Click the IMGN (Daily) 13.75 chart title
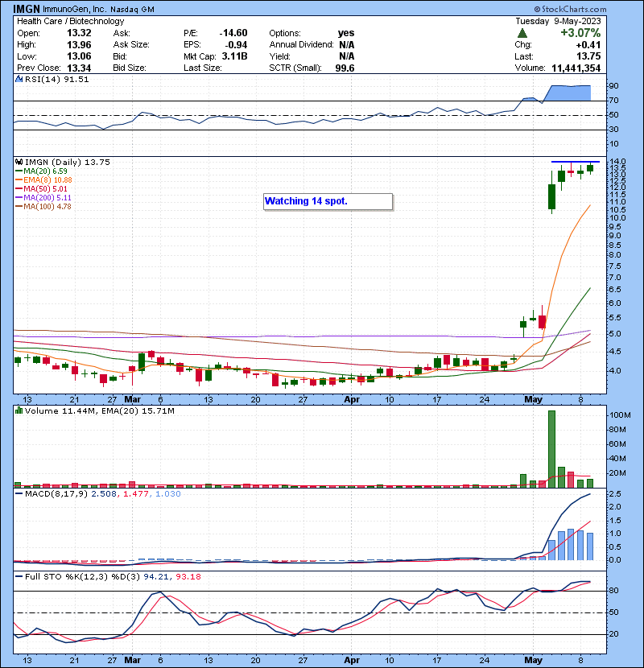 coord(68,163)
